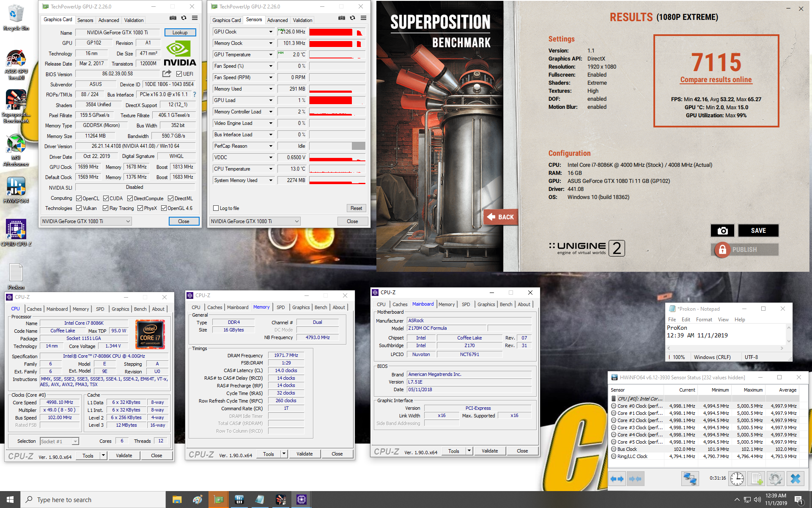Open hamburger menu in GPU-Z Sensors window

tap(363, 18)
